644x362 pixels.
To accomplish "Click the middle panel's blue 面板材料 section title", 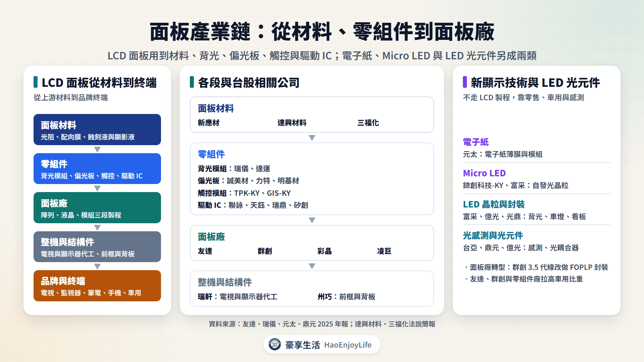I will pos(216,109).
